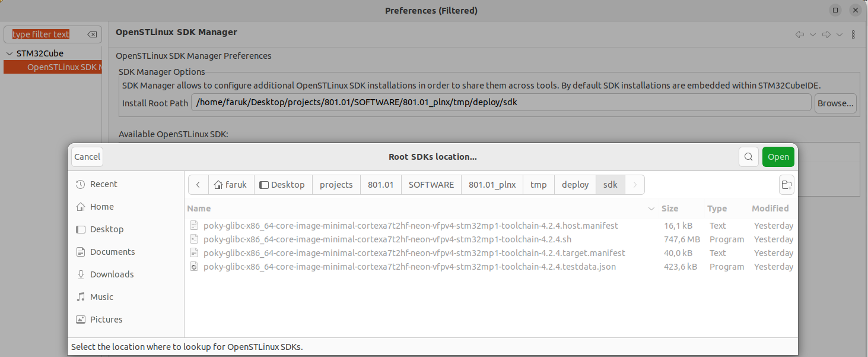Clear the filter text with the erase icon
This screenshot has height=357, width=868.
pos(92,34)
